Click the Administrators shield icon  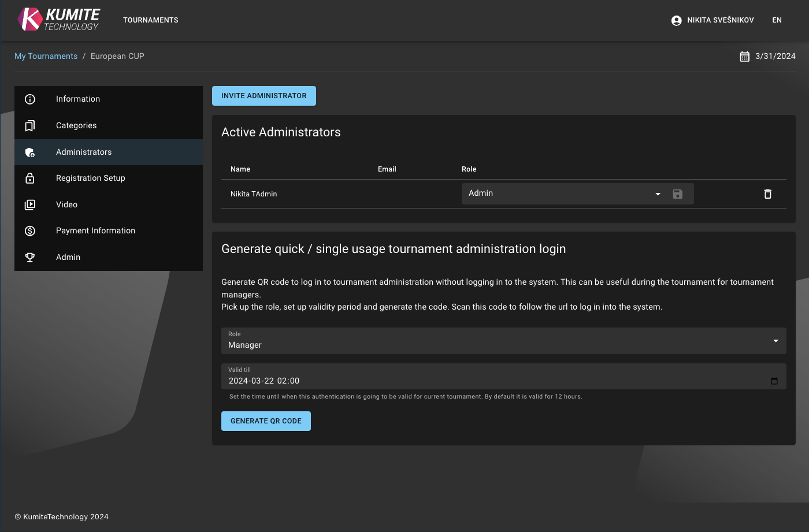pyautogui.click(x=30, y=152)
